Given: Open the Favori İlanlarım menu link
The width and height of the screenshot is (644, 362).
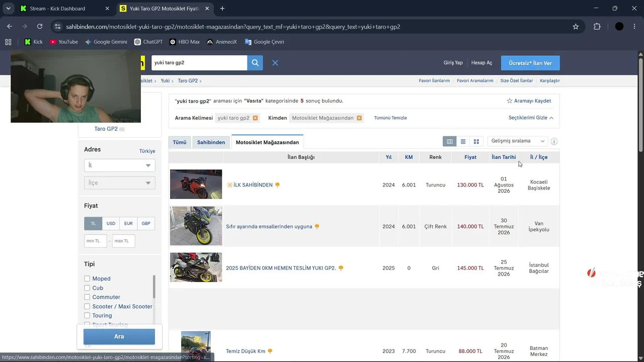Looking at the screenshot, I should point(434,80).
